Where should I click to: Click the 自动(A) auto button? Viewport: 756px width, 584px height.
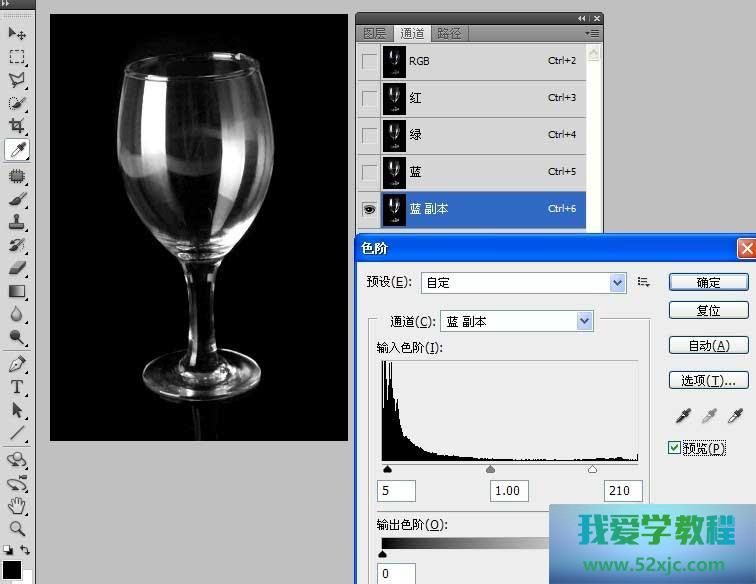click(x=708, y=346)
